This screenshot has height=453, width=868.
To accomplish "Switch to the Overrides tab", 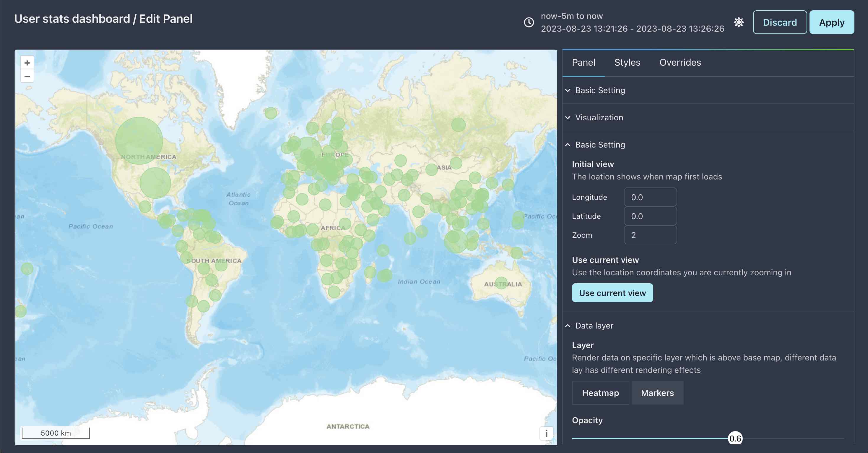I will coord(680,62).
